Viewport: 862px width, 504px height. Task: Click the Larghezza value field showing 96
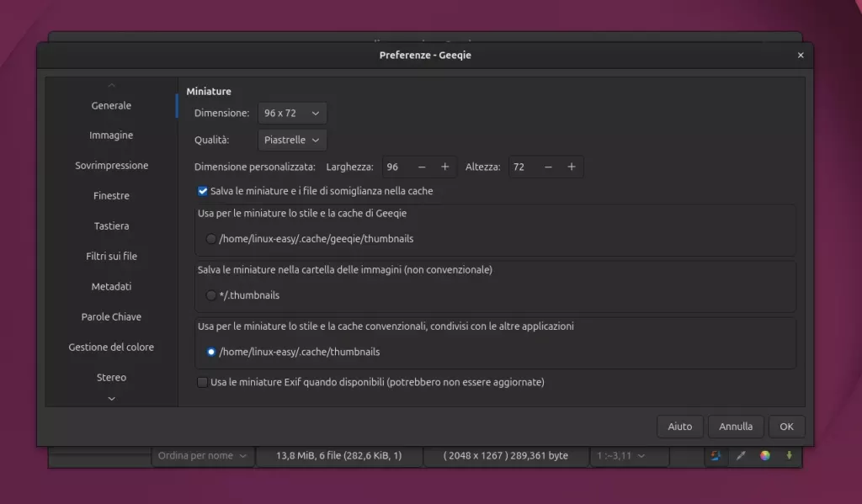coord(397,167)
